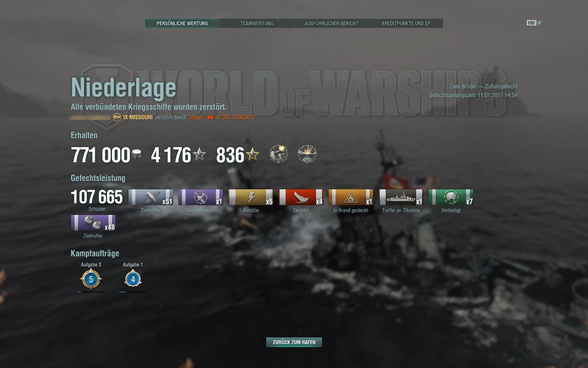This screenshot has height=368, width=588.
Task: Click the second achievement medal icon
Action: coord(307,154)
